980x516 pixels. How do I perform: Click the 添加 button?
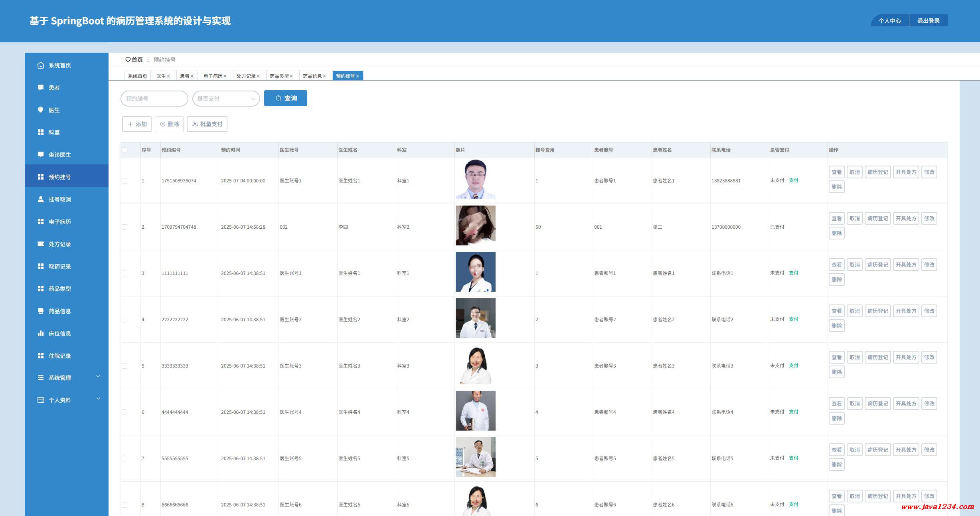137,124
